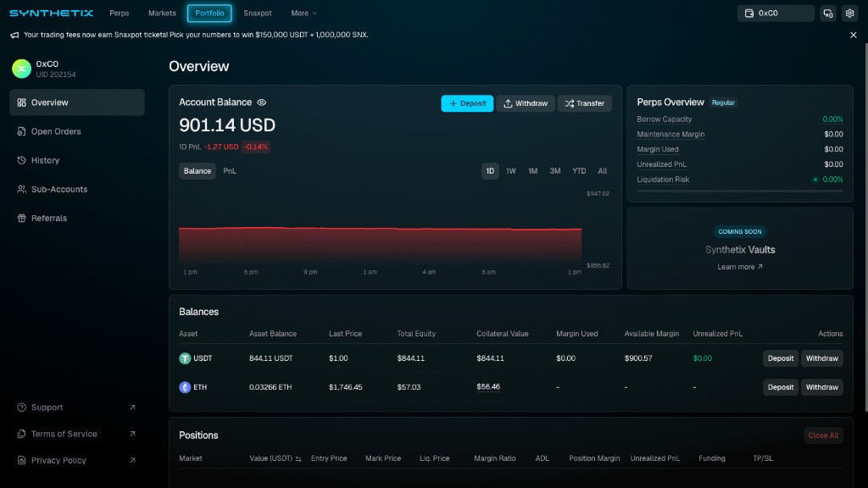Click the ETH token icon
This screenshot has height=488, width=868.
(x=185, y=387)
